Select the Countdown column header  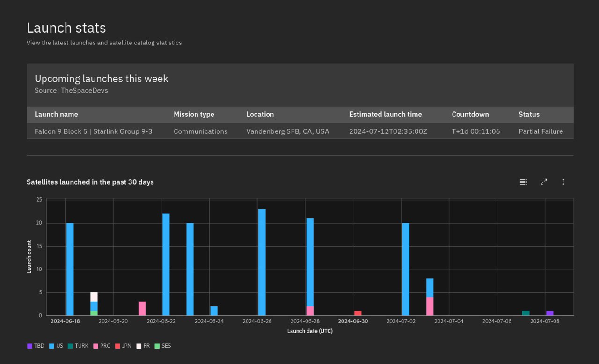point(470,115)
